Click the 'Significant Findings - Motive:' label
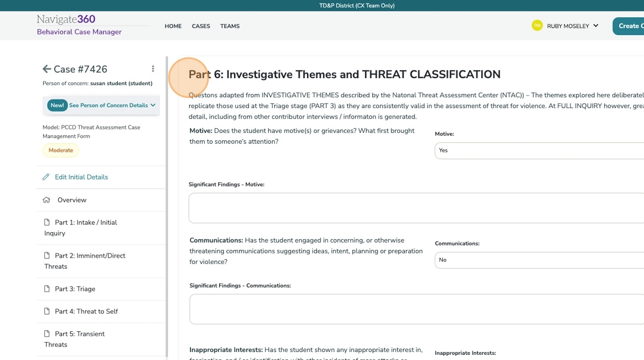This screenshot has width=644, height=360. pos(227,185)
